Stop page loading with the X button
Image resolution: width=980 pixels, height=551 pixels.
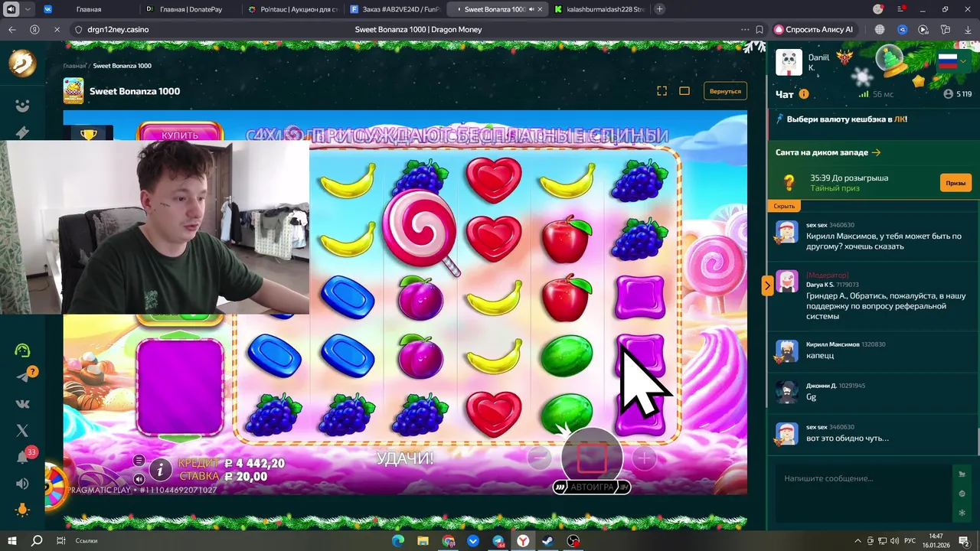(x=57, y=29)
